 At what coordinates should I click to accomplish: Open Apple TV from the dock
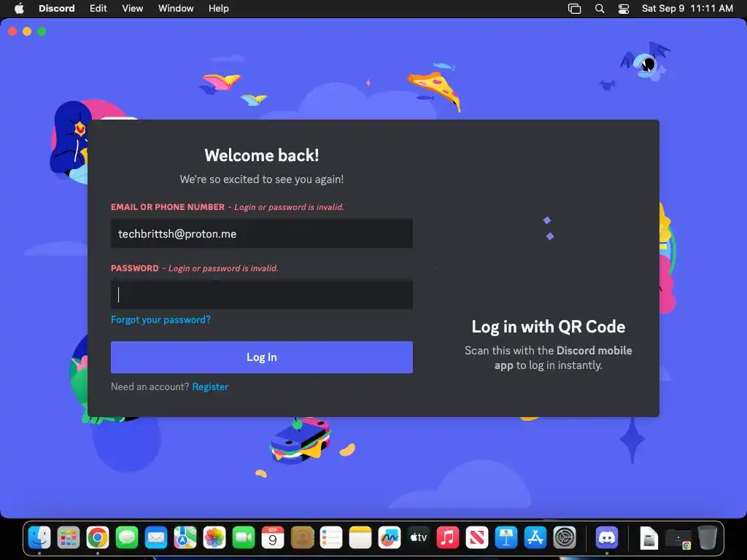[x=419, y=538]
